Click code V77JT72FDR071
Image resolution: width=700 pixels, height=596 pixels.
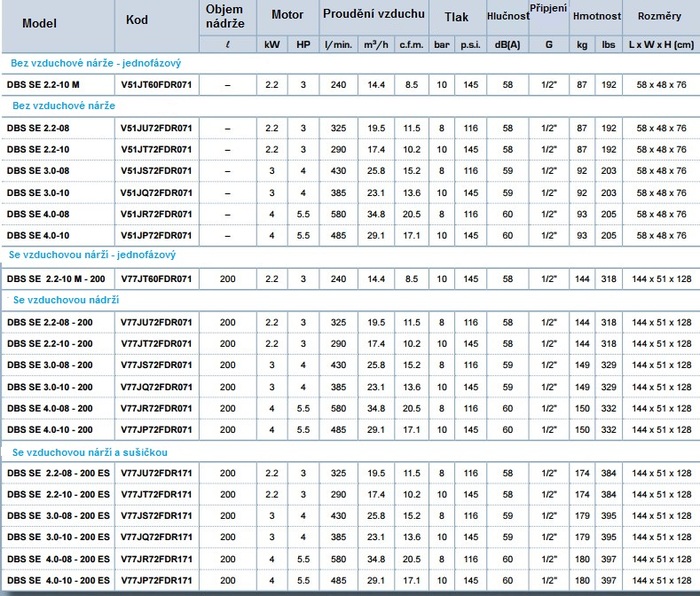(x=156, y=344)
